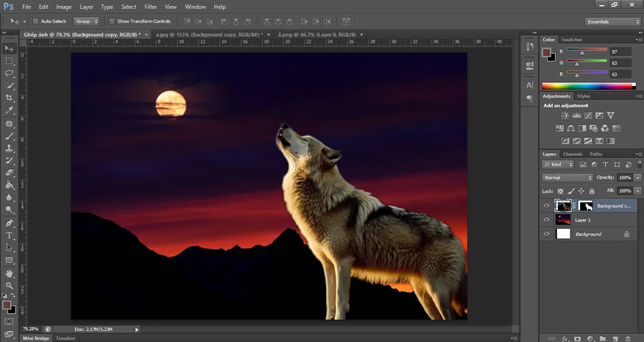Screen dimensions: 644x342
Task: Open the layer style fx menu
Action: tap(565, 338)
